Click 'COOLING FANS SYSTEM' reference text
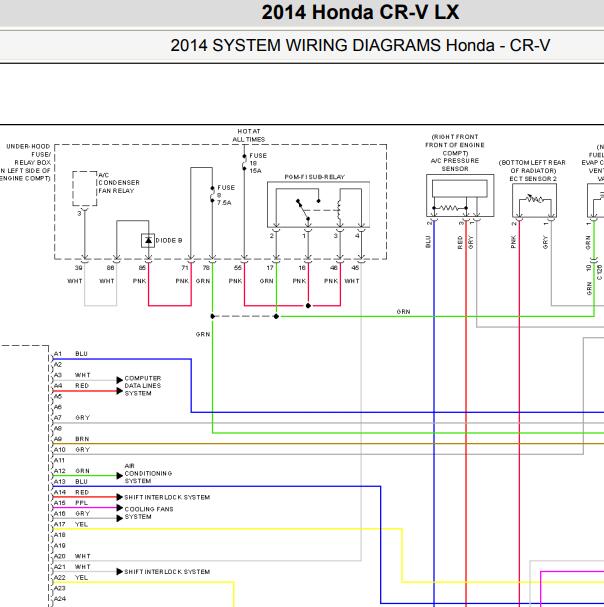Image resolution: width=604 pixels, height=607 pixels. pos(149,513)
